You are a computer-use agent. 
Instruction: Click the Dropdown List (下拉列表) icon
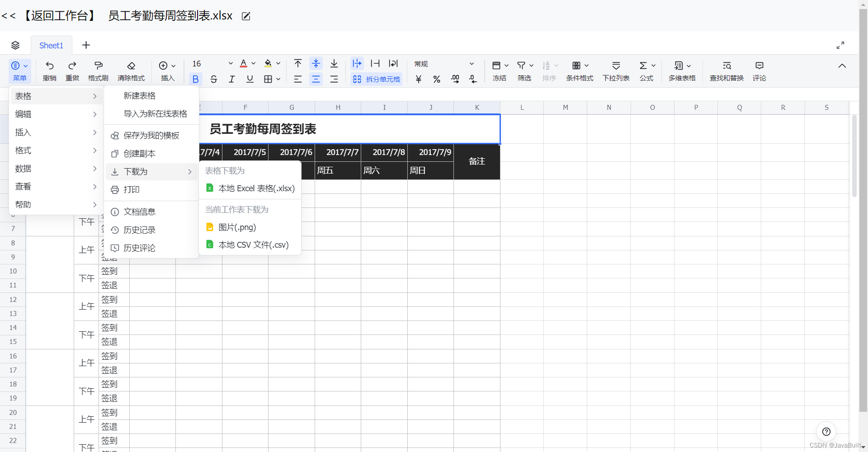pyautogui.click(x=616, y=66)
